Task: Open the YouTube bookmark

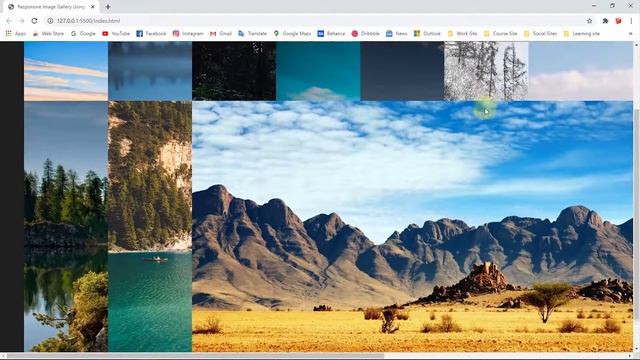Action: coord(116,33)
